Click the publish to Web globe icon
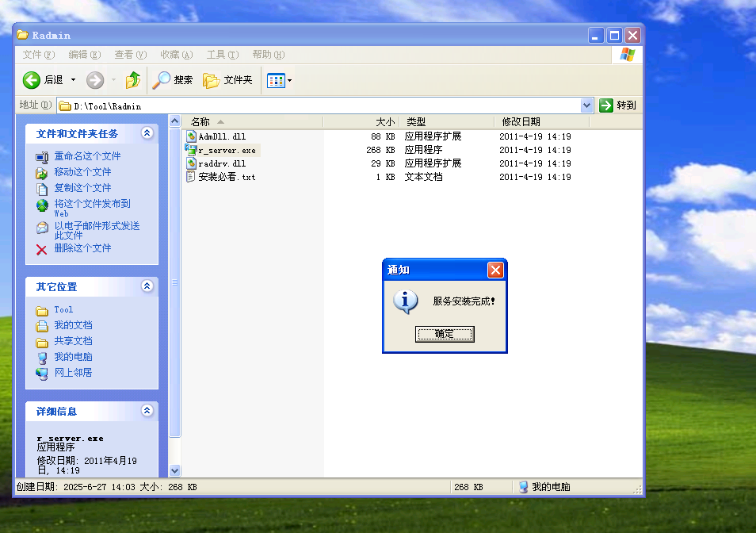Viewport: 756px width, 533px height. 42,205
